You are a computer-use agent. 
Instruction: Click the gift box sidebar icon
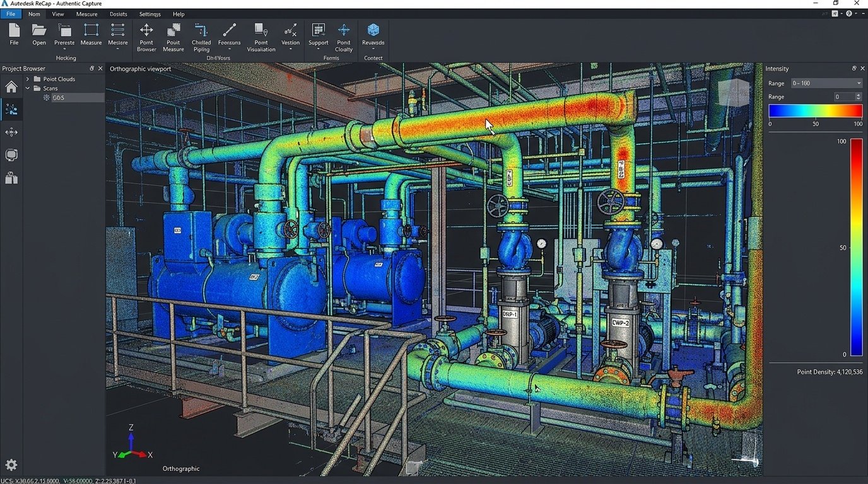[11, 178]
